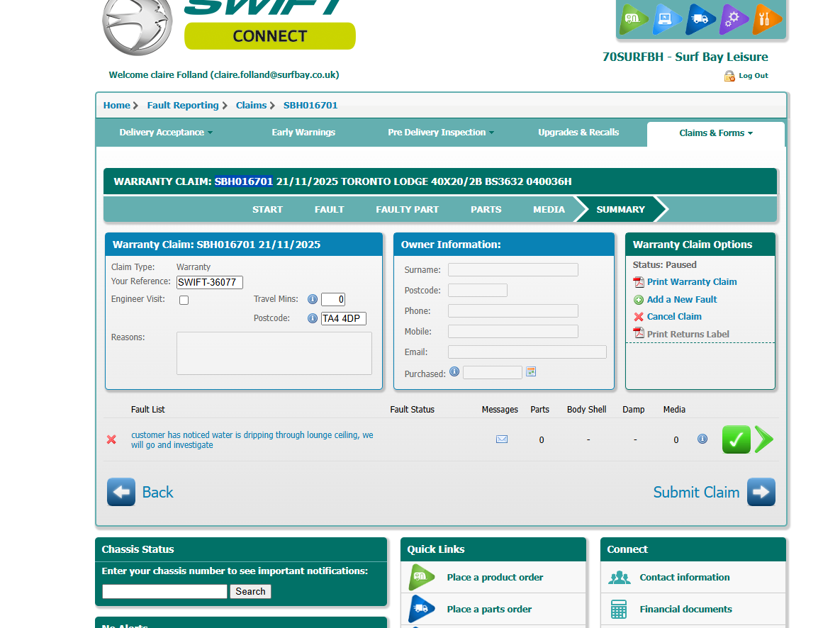Click the Purchased info icon
The width and height of the screenshot is (840, 628).
(454, 371)
